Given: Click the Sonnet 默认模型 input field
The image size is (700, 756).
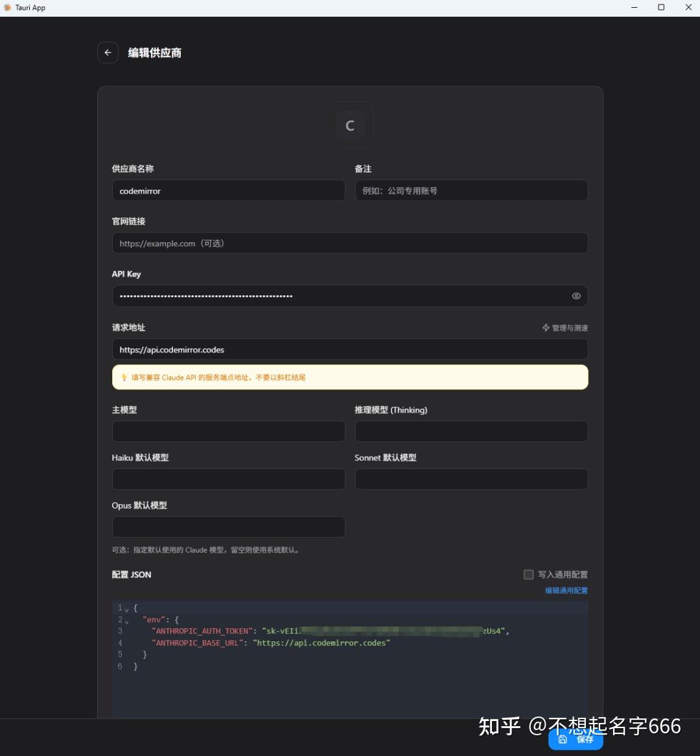Looking at the screenshot, I should point(471,479).
